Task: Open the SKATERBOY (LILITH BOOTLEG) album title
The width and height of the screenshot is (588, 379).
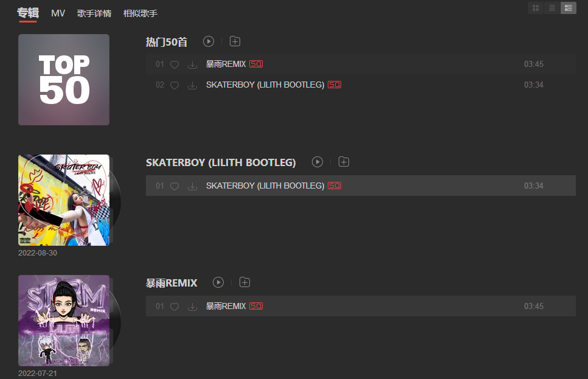Action: [221, 162]
